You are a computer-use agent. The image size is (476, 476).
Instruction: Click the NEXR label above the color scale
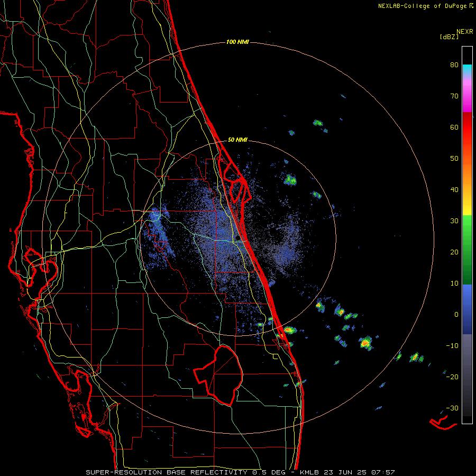(464, 32)
